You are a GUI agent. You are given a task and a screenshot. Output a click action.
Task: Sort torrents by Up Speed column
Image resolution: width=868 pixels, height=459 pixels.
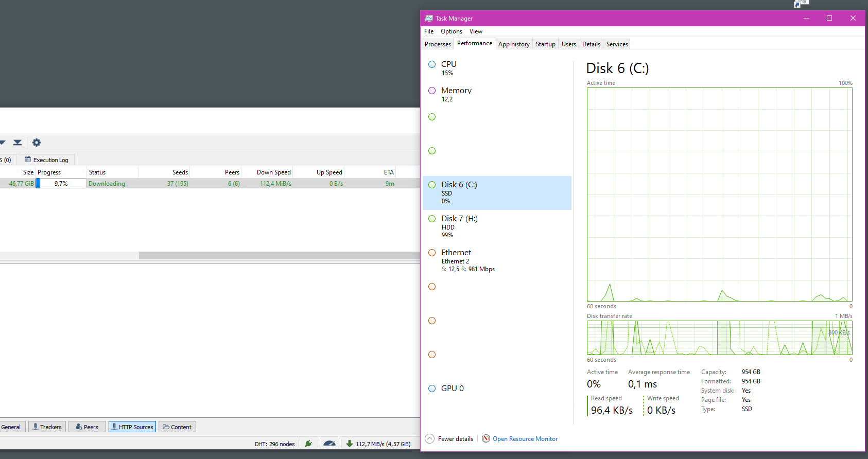click(318, 172)
